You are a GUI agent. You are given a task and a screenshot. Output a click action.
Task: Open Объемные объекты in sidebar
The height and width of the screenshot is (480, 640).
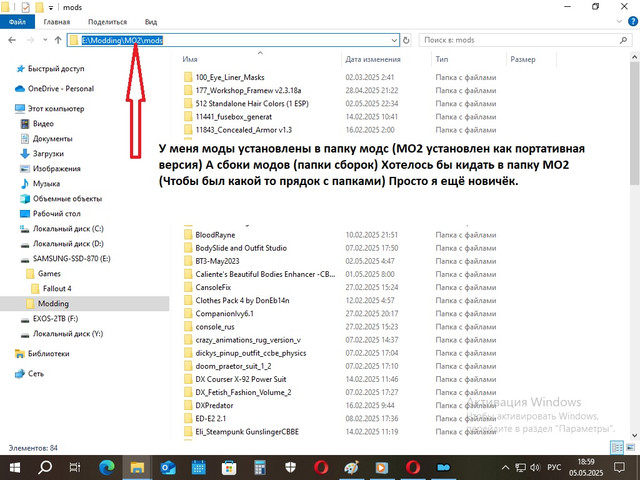click(61, 199)
